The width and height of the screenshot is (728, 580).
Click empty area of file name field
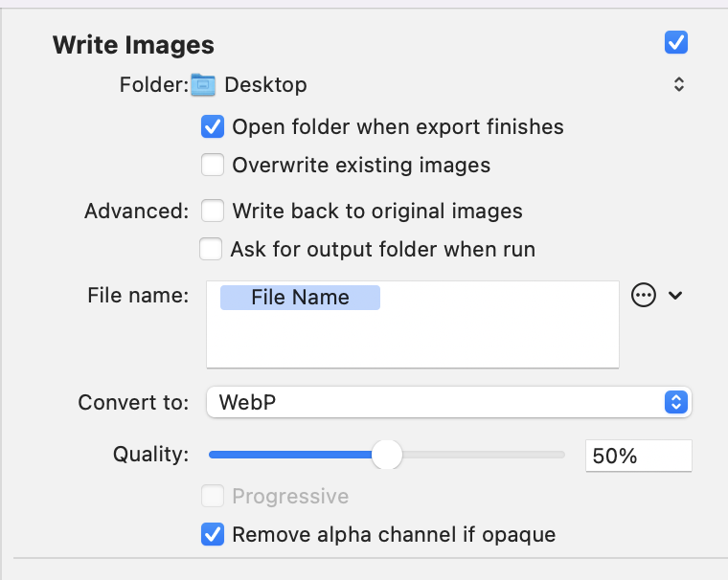[465, 339]
